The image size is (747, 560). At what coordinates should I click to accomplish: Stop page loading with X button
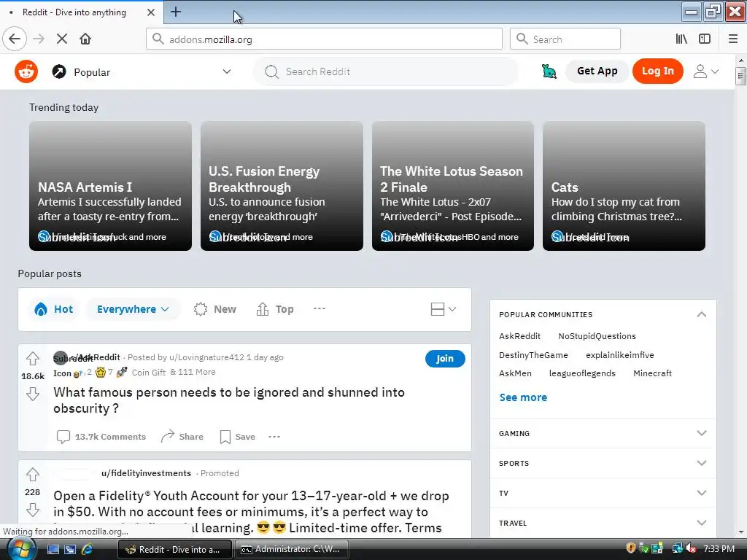pos(61,39)
